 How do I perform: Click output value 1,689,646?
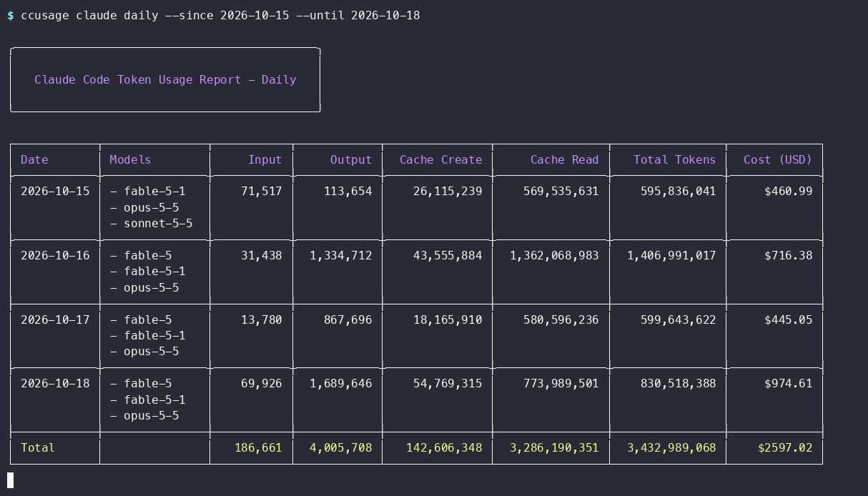[341, 383]
